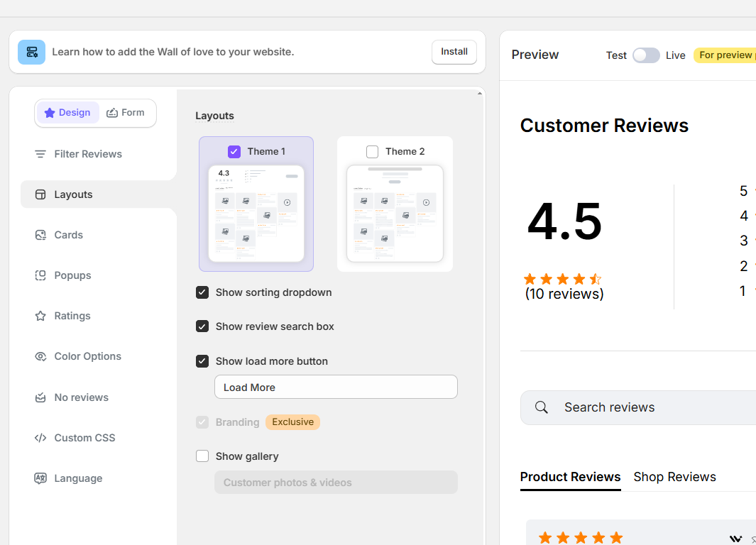
Task: Toggle the Test/Live preview switch
Action: click(646, 55)
